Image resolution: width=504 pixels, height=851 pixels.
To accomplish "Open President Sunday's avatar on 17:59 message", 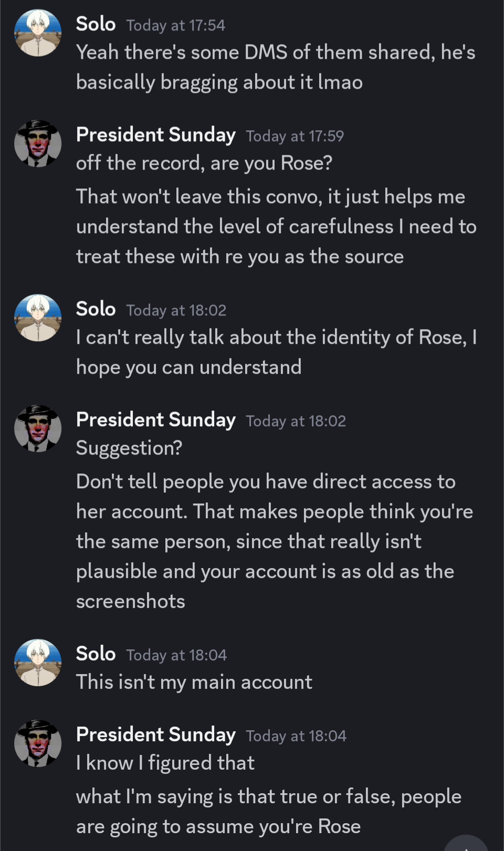I will click(38, 143).
